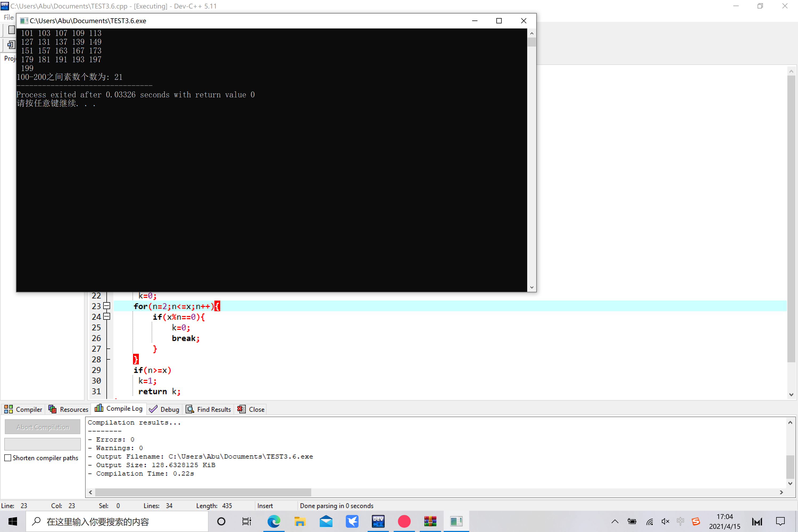798x532 pixels.
Task: Enable Shorten compiler paths checkbox
Action: [8, 458]
